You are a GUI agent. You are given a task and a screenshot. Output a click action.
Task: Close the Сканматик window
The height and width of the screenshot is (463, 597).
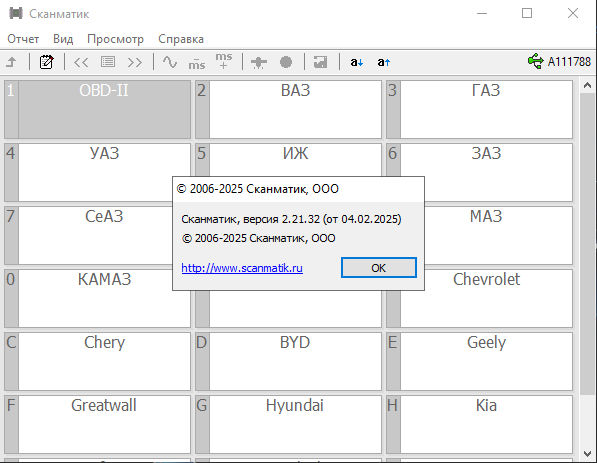coord(573,13)
